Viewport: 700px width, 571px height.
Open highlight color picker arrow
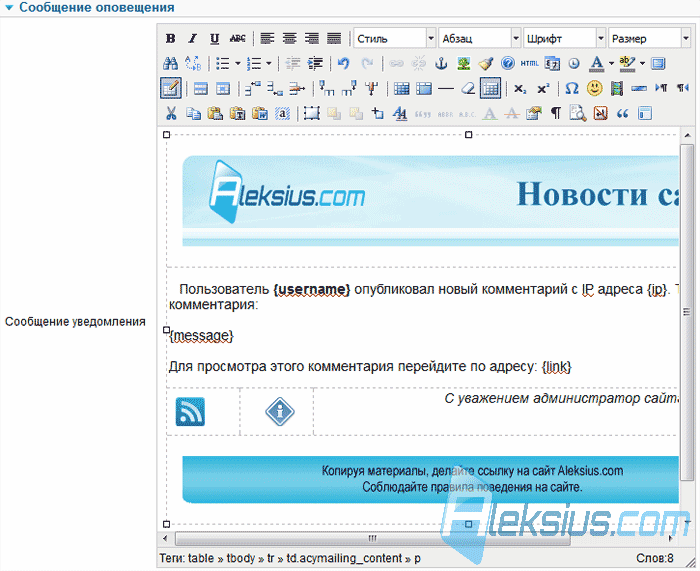(642, 63)
